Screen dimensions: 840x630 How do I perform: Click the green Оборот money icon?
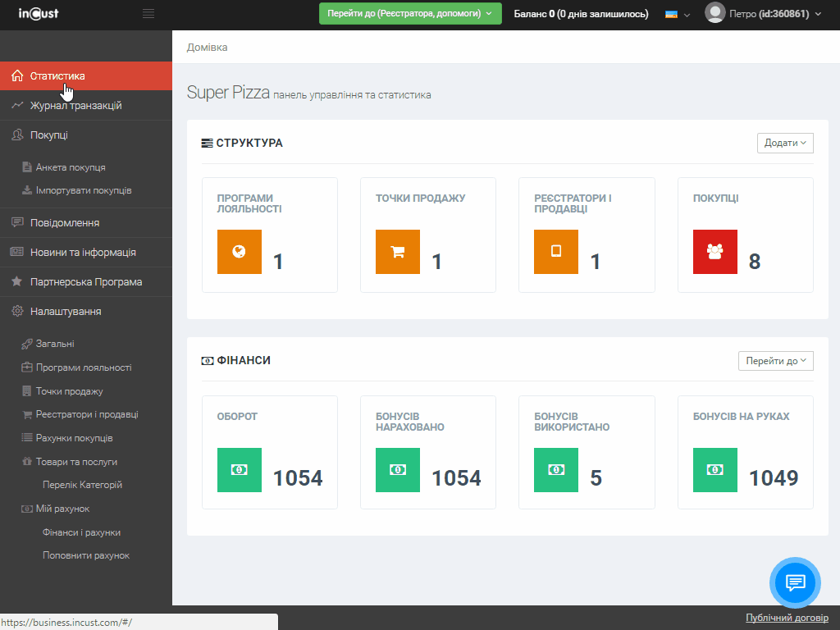tap(240, 470)
